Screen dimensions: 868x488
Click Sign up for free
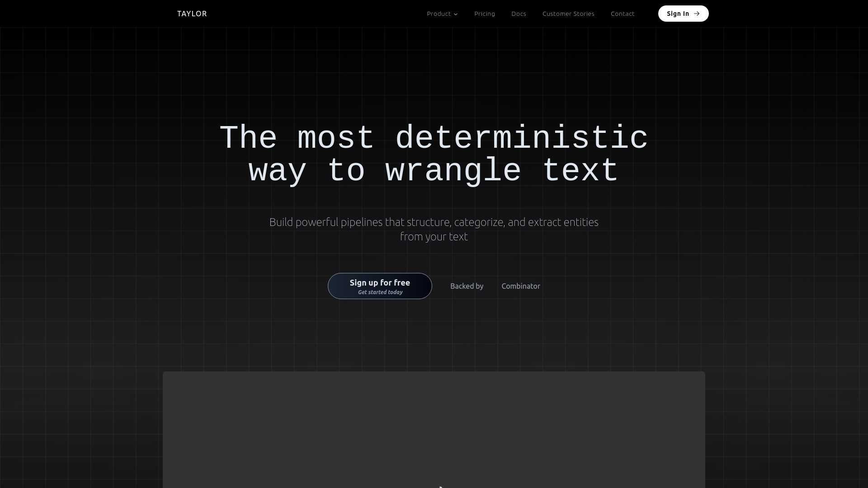(x=380, y=282)
